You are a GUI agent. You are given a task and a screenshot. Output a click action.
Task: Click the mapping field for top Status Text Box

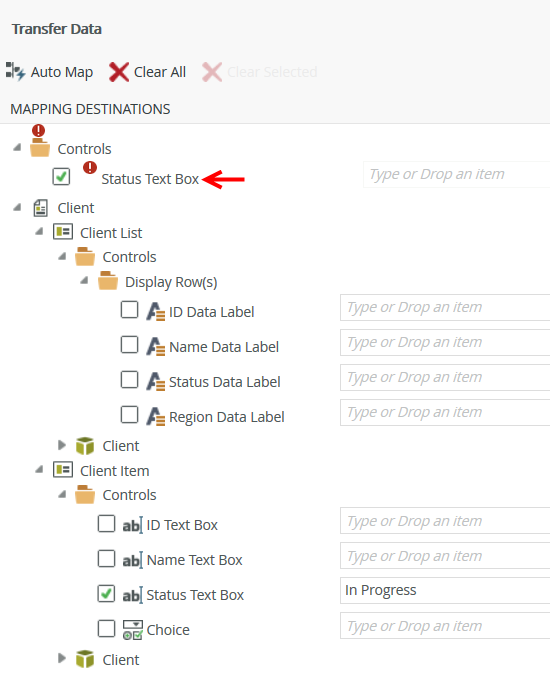pyautogui.click(x=456, y=174)
